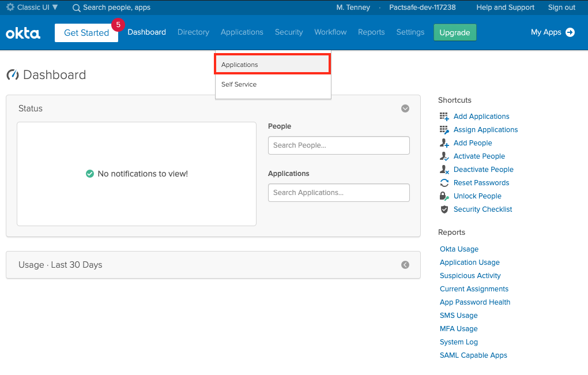Open the Directory menu
The image size is (588, 375).
[x=193, y=32]
